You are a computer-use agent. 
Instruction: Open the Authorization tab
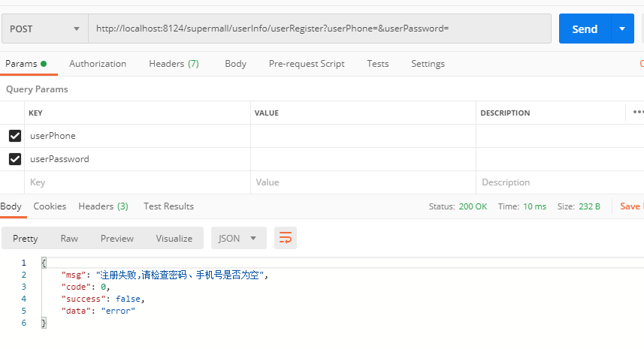point(98,64)
